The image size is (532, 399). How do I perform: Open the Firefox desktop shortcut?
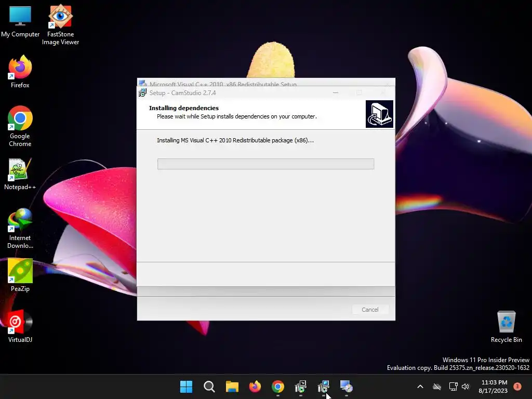(20, 71)
